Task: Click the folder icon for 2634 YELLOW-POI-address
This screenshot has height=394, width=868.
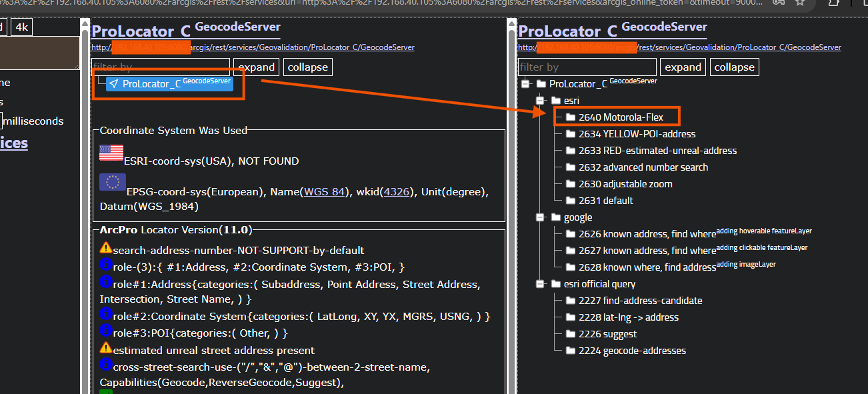Action: point(571,134)
